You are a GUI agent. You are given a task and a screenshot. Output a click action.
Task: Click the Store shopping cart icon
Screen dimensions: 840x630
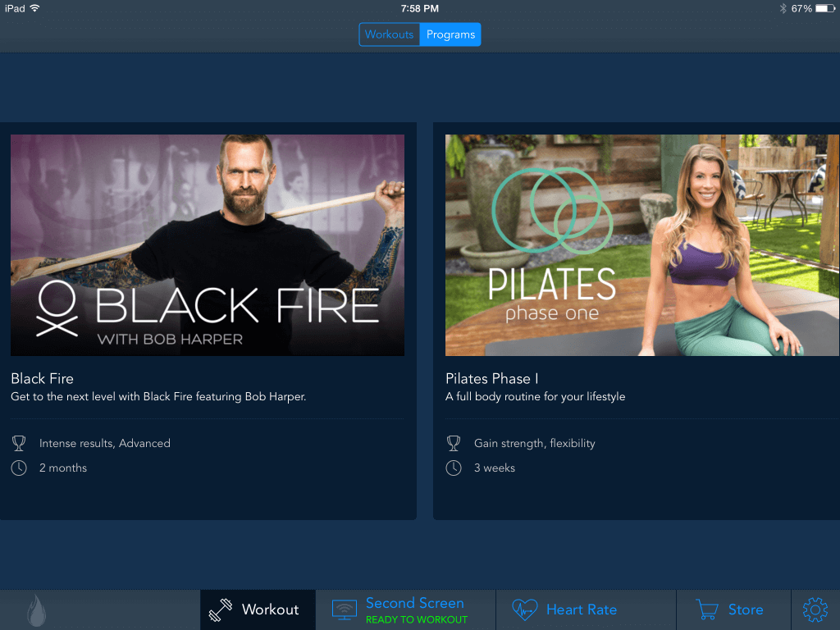click(x=707, y=609)
